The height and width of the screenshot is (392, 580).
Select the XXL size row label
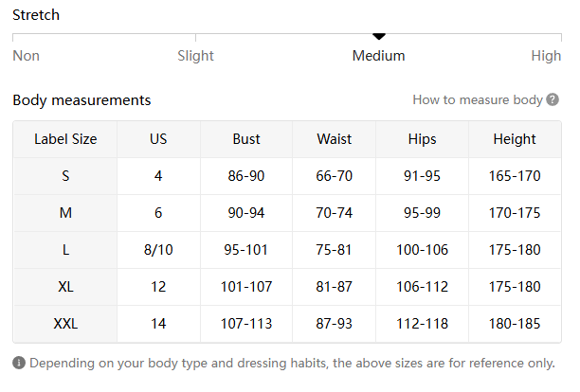(x=65, y=324)
